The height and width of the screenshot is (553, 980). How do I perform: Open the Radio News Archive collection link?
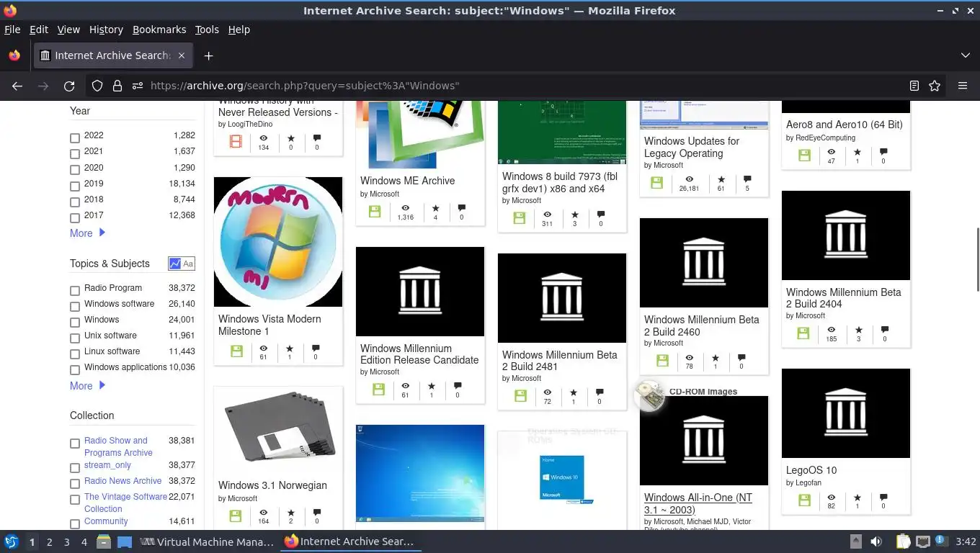[x=122, y=481]
